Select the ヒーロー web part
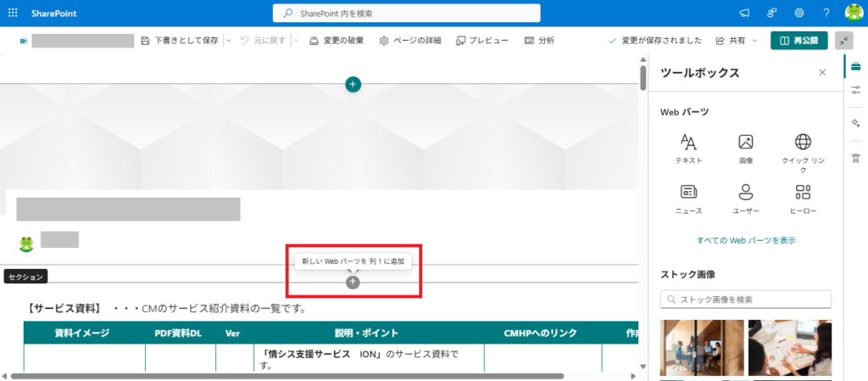The width and height of the screenshot is (868, 381). (x=804, y=199)
